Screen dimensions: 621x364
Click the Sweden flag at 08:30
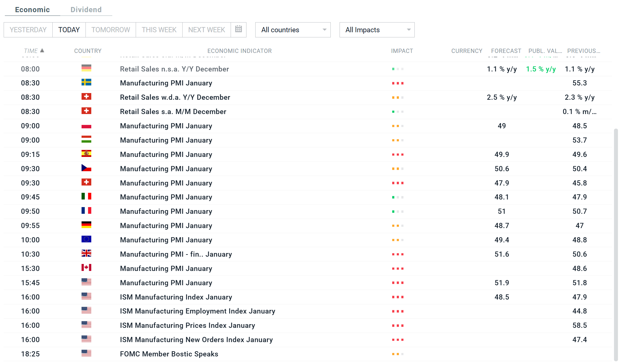pos(86,82)
